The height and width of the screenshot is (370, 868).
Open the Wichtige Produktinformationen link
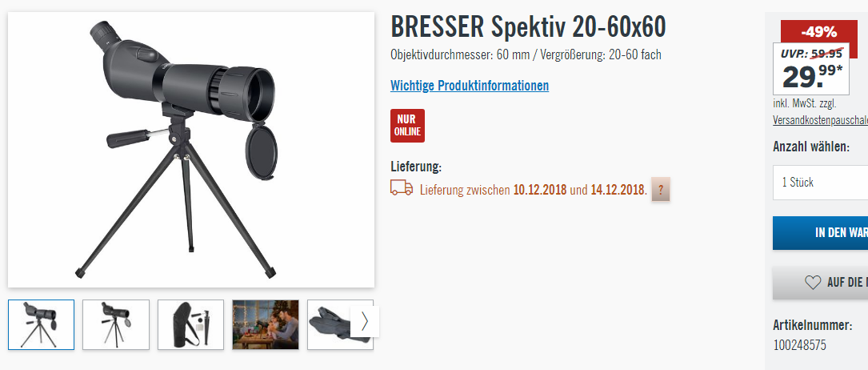[x=470, y=86]
